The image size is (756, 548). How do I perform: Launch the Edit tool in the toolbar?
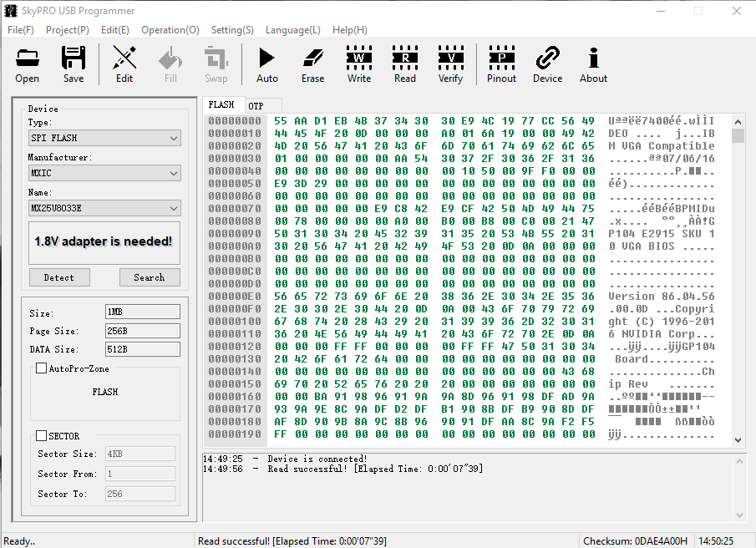(124, 64)
